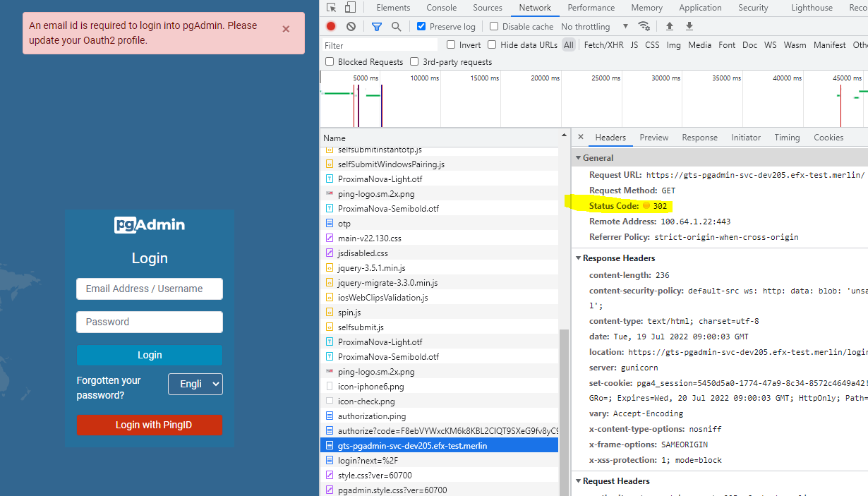Open the Cookies tab in request details
Image resolution: width=868 pixels, height=496 pixels.
tap(828, 138)
